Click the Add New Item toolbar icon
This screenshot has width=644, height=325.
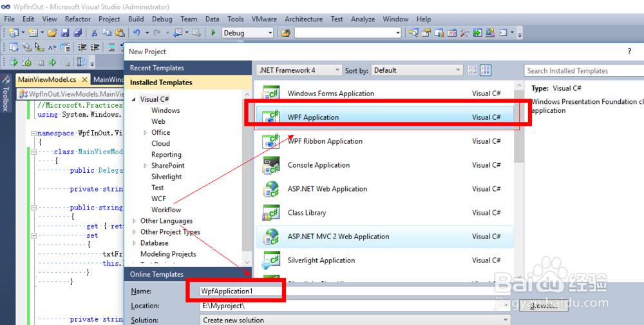tap(33, 33)
